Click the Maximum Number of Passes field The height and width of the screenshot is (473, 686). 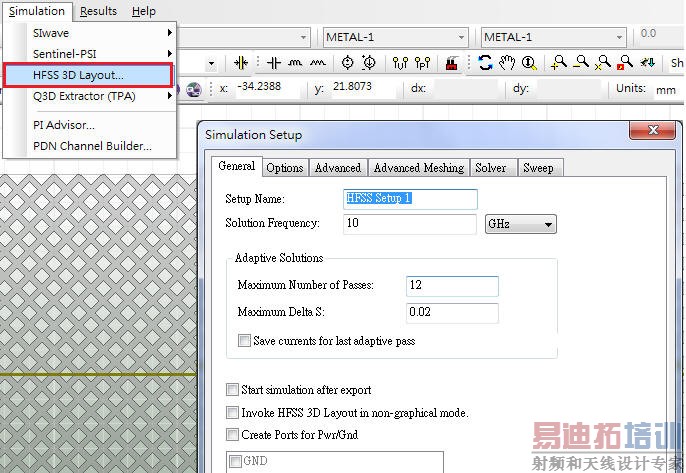(452, 286)
